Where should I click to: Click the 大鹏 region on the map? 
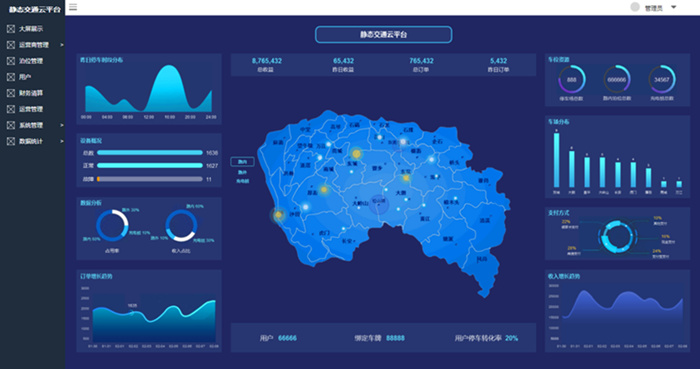[x=401, y=193]
